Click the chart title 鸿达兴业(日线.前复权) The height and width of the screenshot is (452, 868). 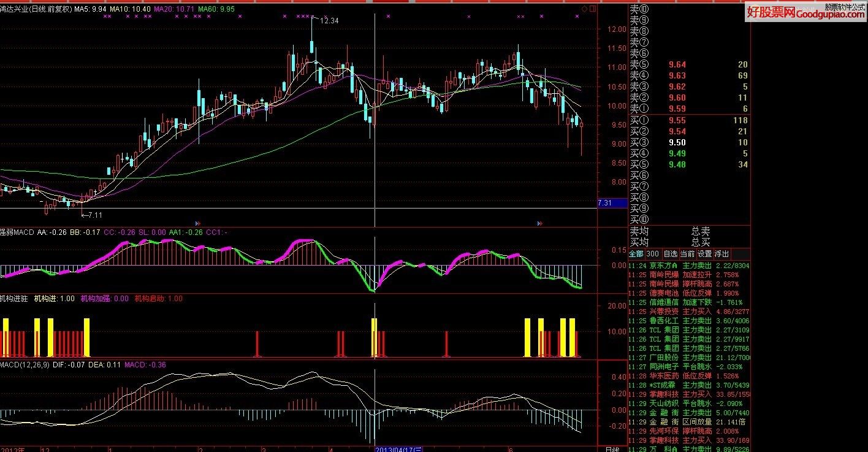(x=36, y=9)
